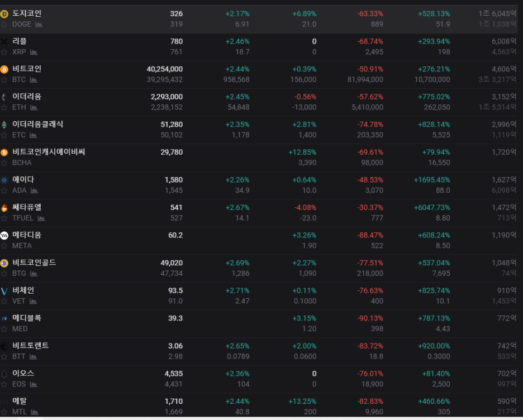
Task: Click the Dogecoin coin logo
Action: 4,14
